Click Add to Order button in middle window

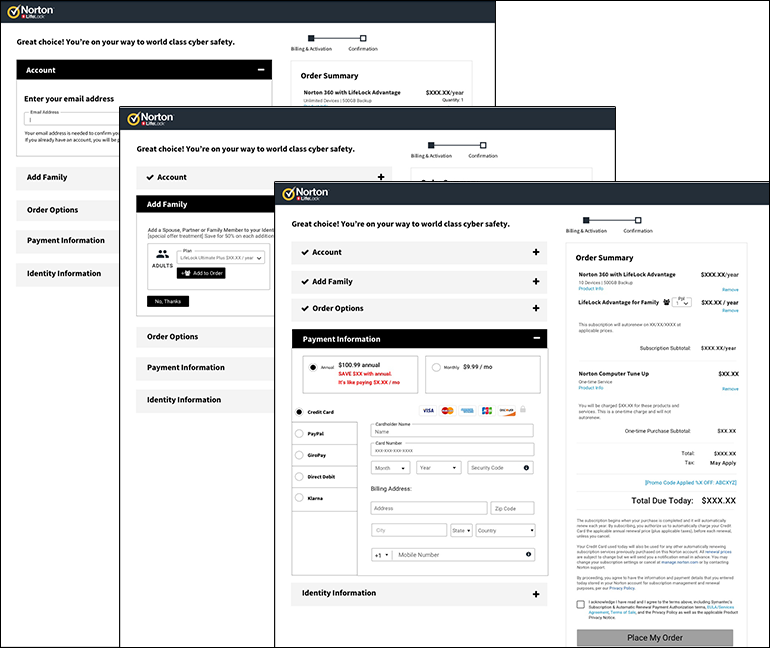tap(201, 273)
